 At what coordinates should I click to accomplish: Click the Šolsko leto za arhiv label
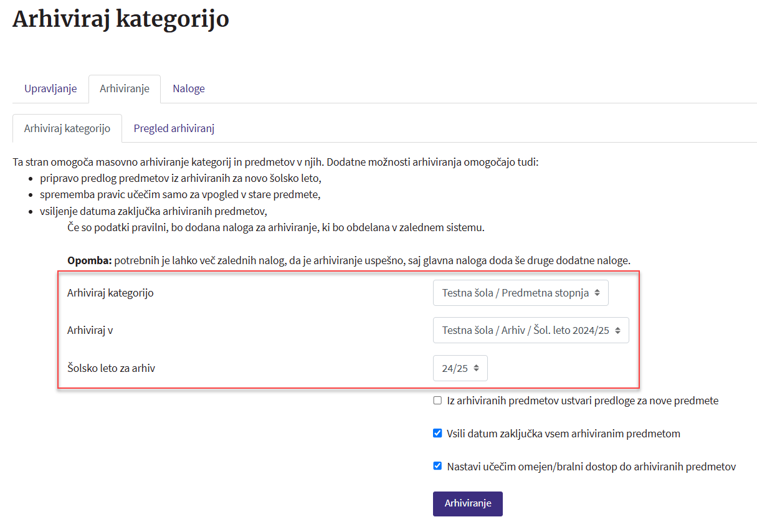[111, 368]
